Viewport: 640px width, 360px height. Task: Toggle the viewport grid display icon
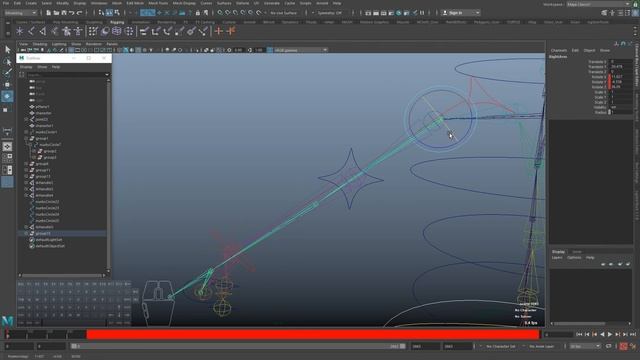point(71,50)
